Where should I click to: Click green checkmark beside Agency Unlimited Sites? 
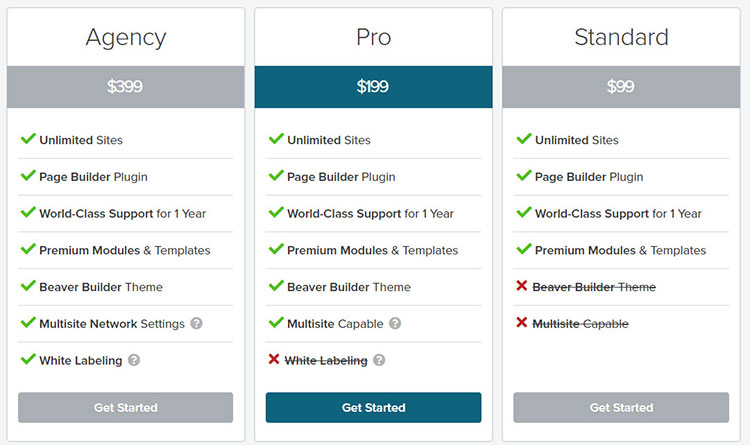28,139
